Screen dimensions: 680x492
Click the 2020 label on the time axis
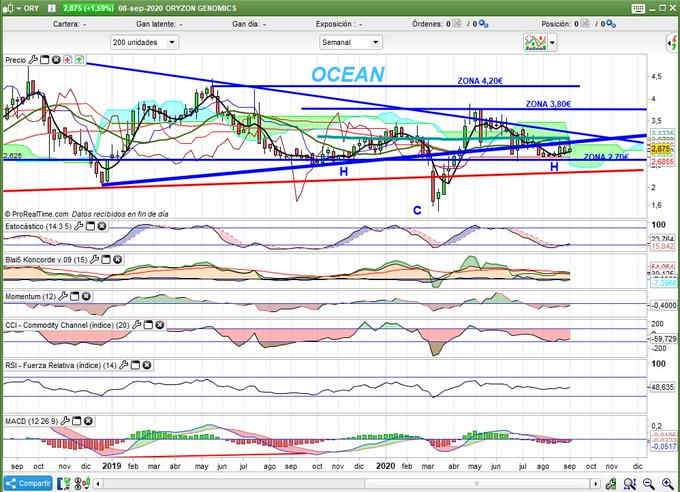tap(386, 466)
